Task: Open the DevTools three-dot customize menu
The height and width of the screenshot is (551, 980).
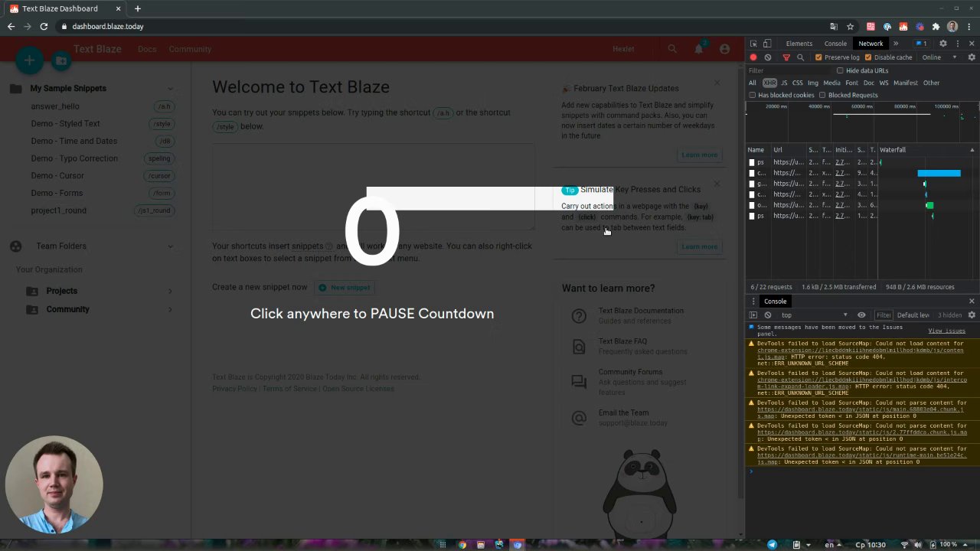Action: [957, 44]
